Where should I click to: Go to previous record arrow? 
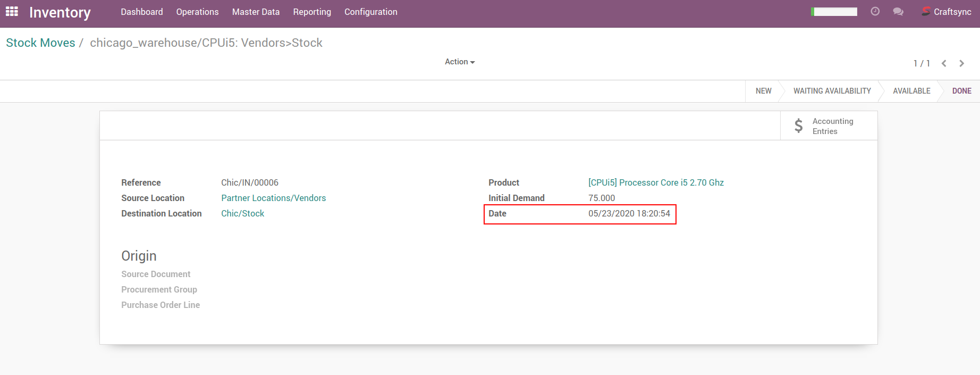[x=944, y=63]
